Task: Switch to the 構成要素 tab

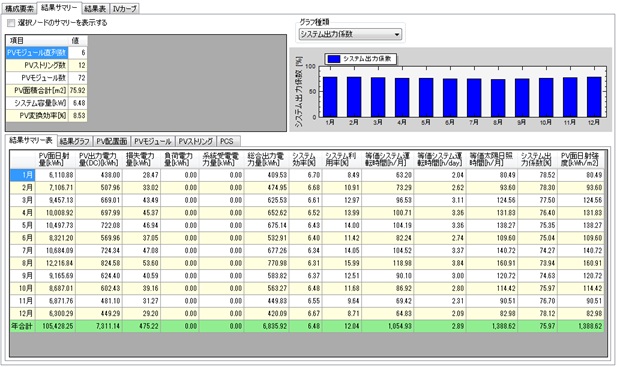Action: [19, 8]
